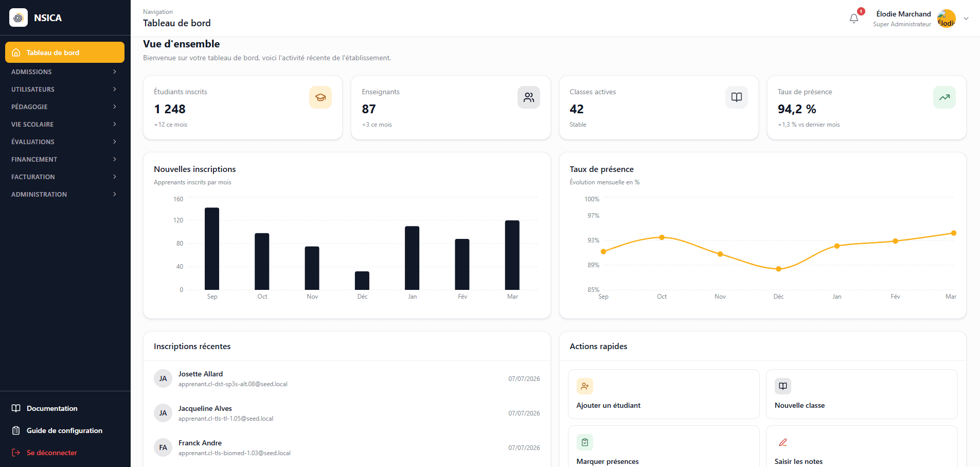The height and width of the screenshot is (467, 980).
Task: Open the notifications bell icon
Action: coord(854,19)
